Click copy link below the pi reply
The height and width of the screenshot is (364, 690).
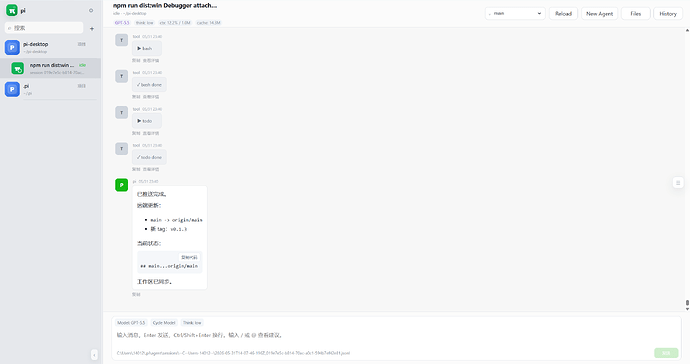(136, 294)
